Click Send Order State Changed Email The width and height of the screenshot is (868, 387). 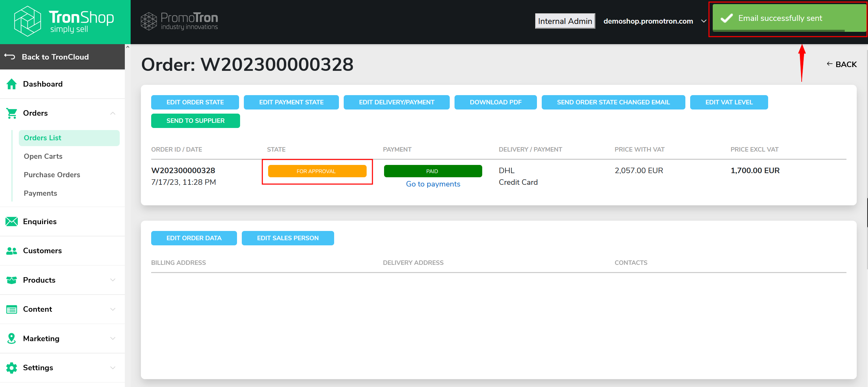614,102
